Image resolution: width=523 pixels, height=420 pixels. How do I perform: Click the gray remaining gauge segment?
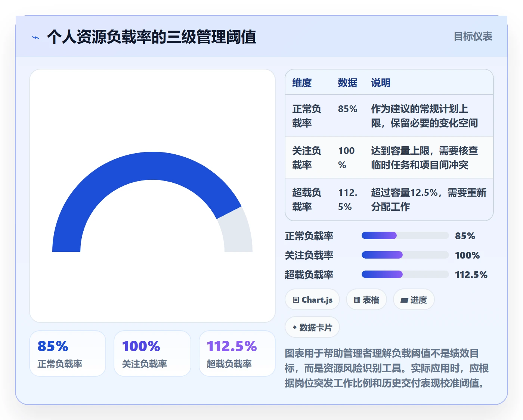pyautogui.click(x=237, y=231)
